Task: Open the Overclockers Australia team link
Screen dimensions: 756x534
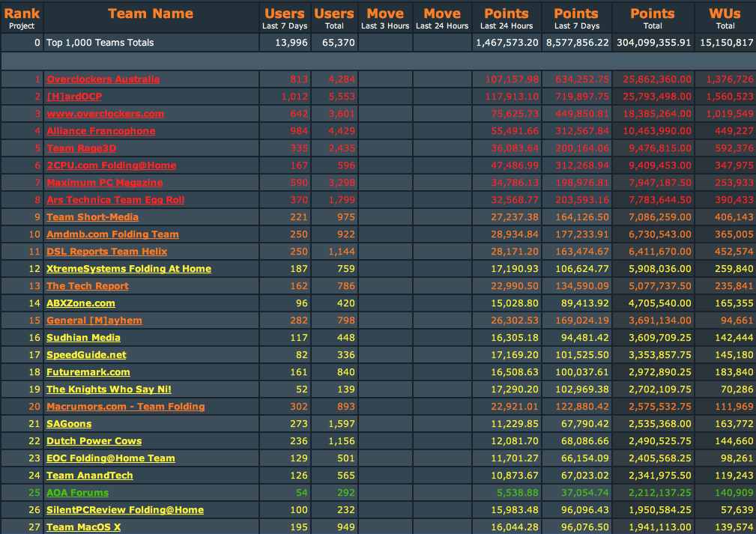Action: coord(103,79)
